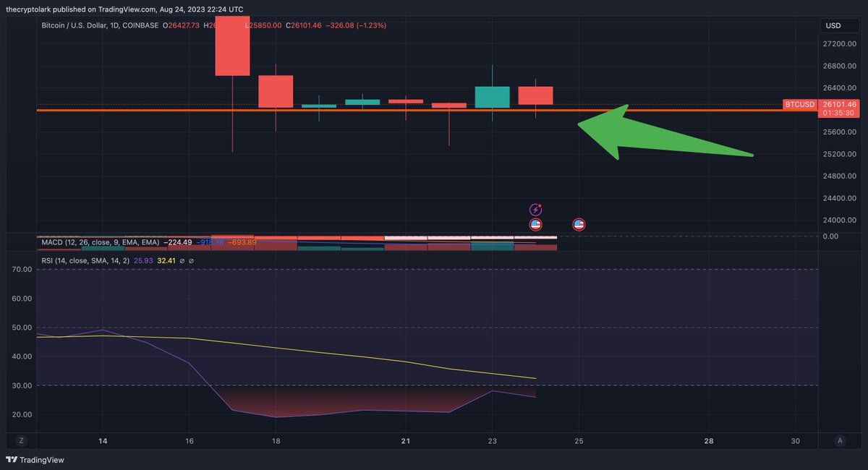Click the 25600.00 price axis label
868x470 pixels.
point(840,132)
